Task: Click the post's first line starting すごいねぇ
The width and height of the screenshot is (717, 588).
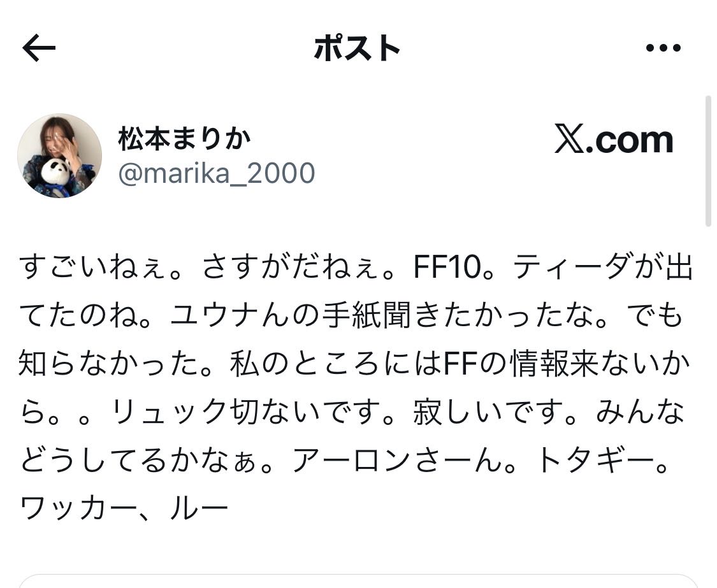Action: tap(356, 266)
